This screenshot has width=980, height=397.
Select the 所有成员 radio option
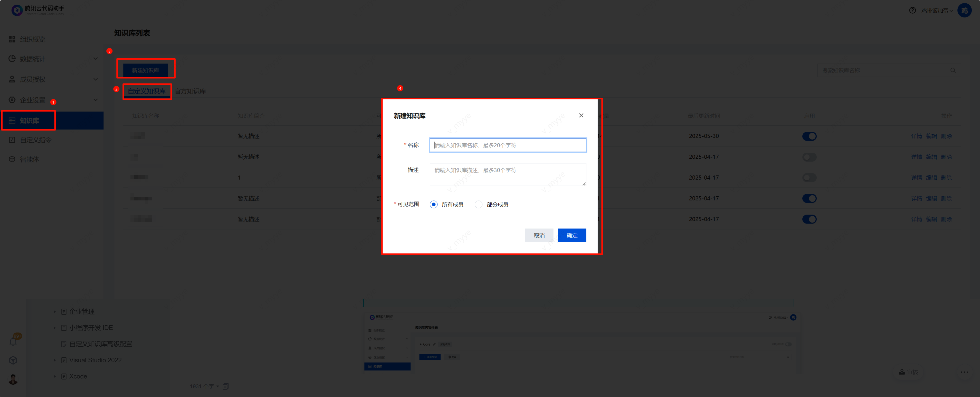[433, 204]
